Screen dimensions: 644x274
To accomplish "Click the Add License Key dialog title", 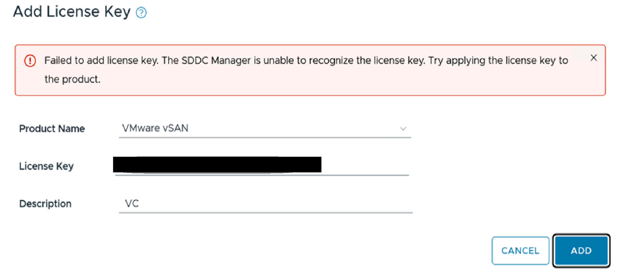I will (x=72, y=12).
